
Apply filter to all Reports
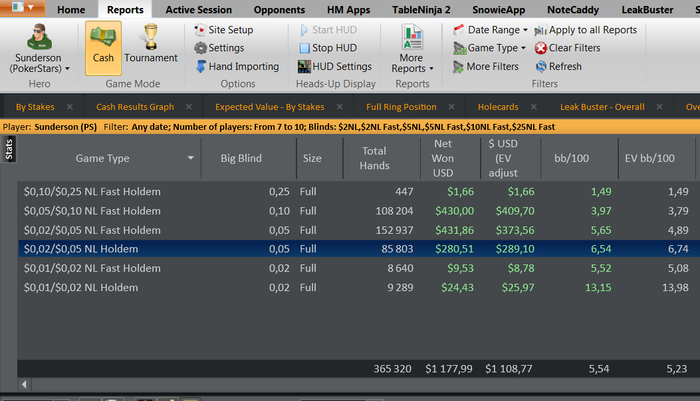586,30
